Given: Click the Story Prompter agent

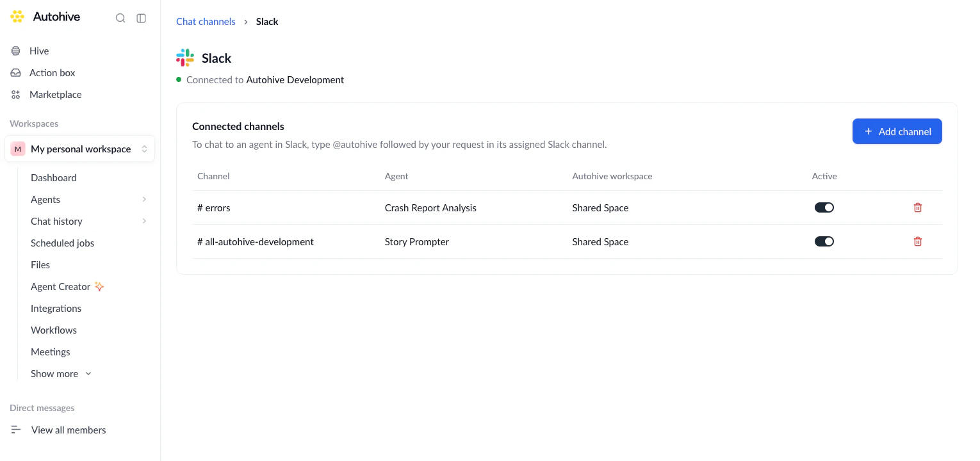Looking at the screenshot, I should 417,241.
